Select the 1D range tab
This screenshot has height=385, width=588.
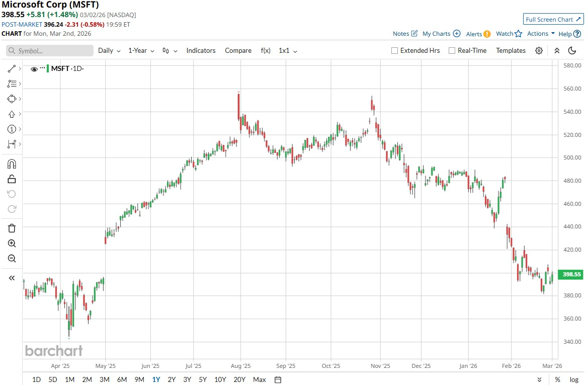click(x=36, y=380)
